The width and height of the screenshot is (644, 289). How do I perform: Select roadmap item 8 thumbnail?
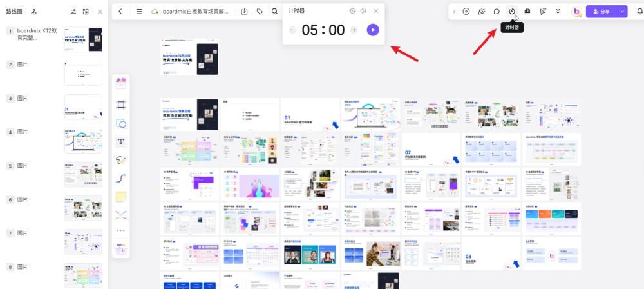point(83,276)
